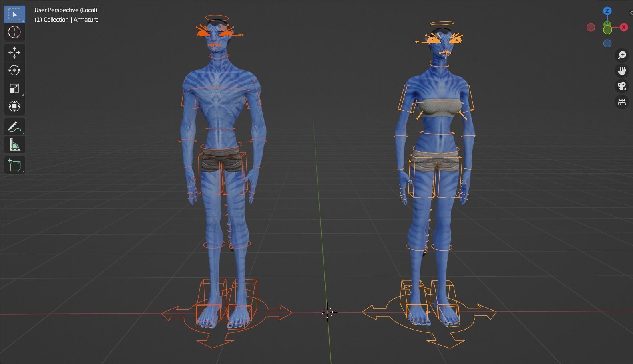Switch perspective/orthographic with grid icon
Viewport: 633px width, 364px height.
[x=622, y=102]
